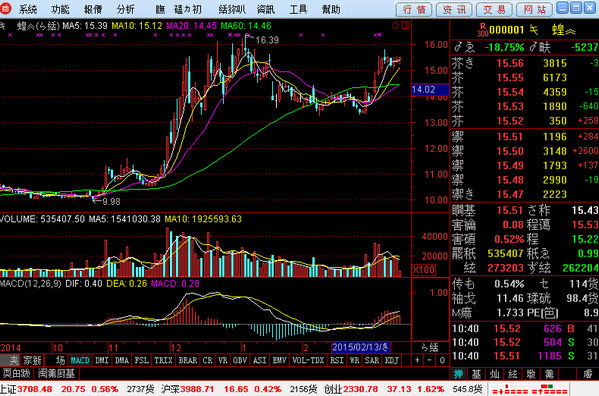Click the R300 badge beside stock code
The image size is (599, 396).
pos(483,30)
